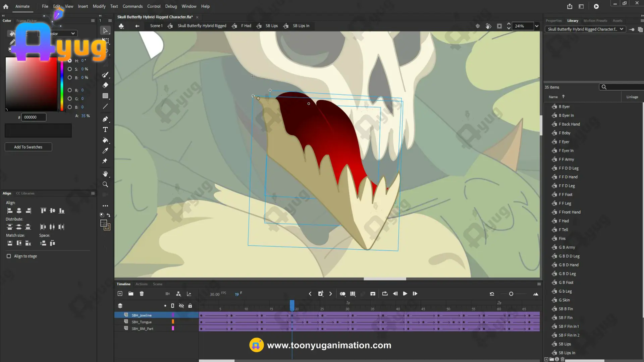Select the Eyedropper tool

pyautogui.click(x=105, y=151)
